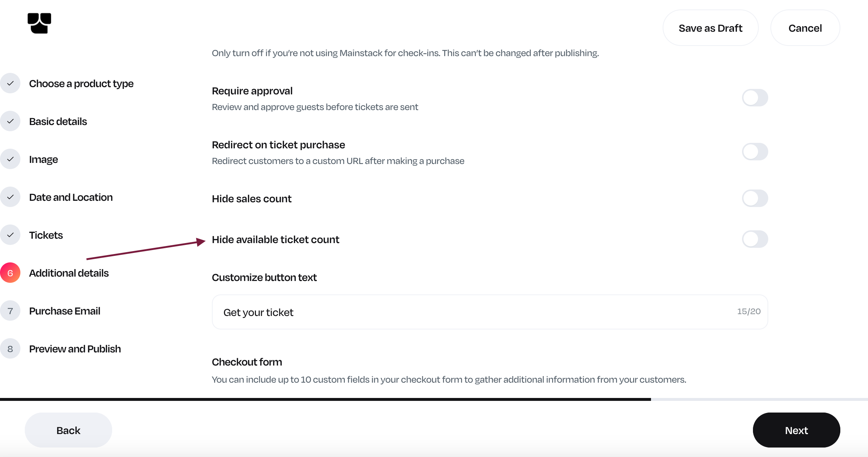Image resolution: width=868 pixels, height=457 pixels.
Task: Click checkmark icon beside Date and Location
Action: (10, 197)
